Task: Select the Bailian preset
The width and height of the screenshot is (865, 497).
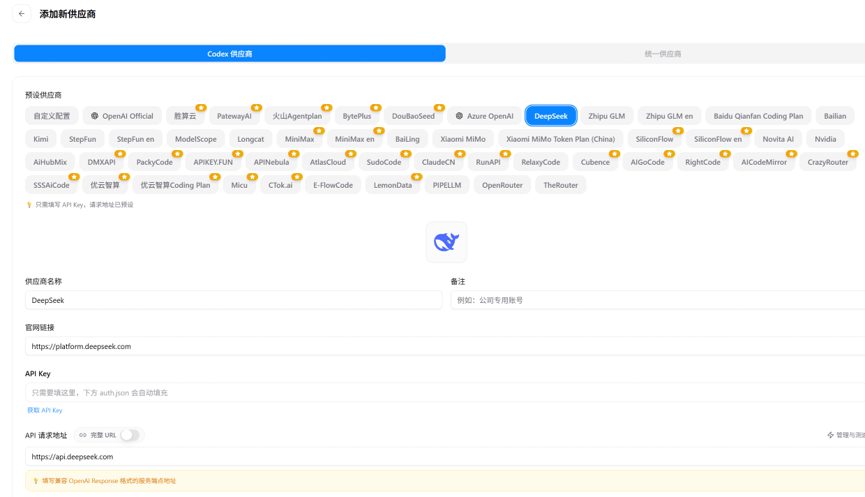Action: pos(835,116)
